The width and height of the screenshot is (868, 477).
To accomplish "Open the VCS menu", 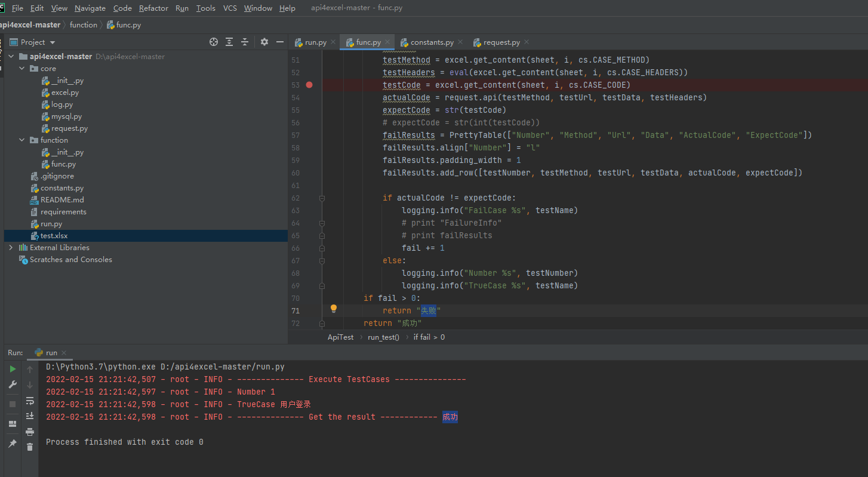I will tap(230, 8).
